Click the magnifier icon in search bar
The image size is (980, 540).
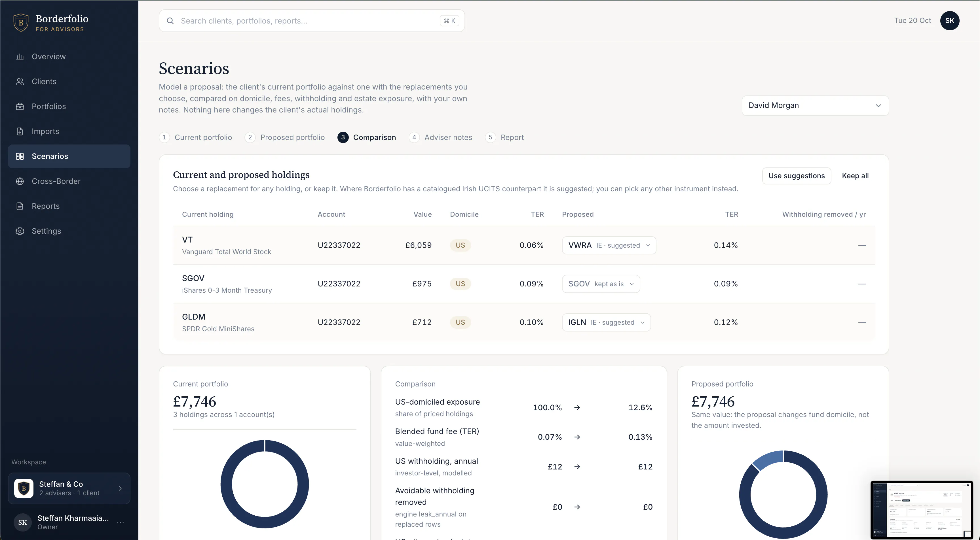tap(170, 21)
